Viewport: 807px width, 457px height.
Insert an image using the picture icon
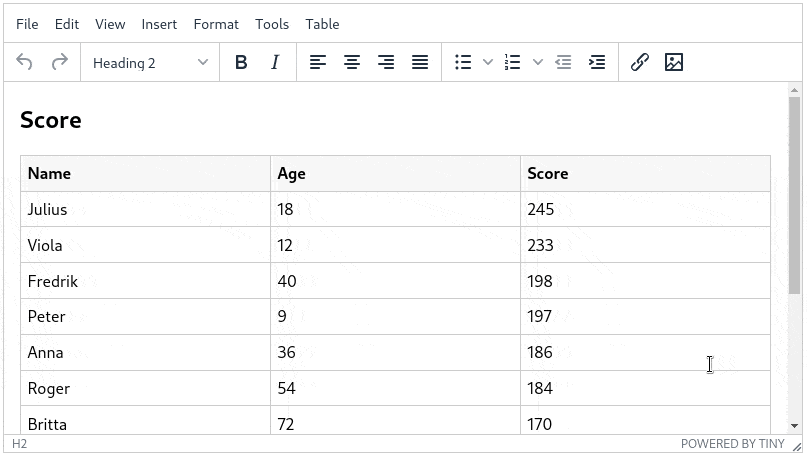[674, 62]
